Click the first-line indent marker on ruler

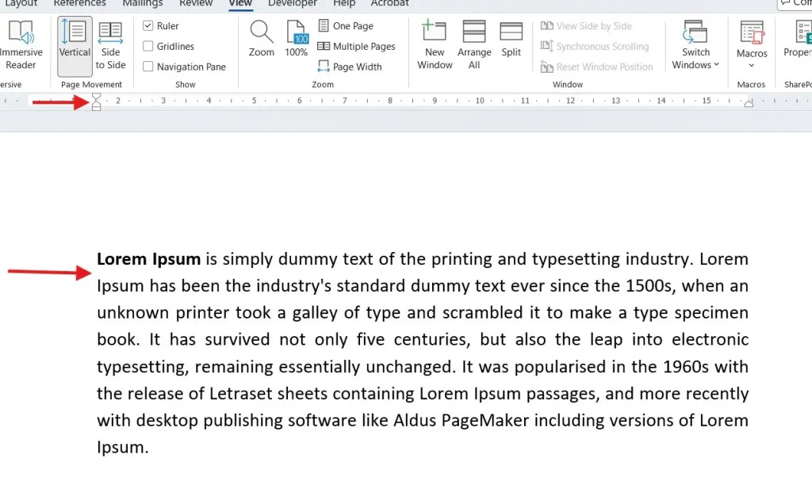point(96,96)
